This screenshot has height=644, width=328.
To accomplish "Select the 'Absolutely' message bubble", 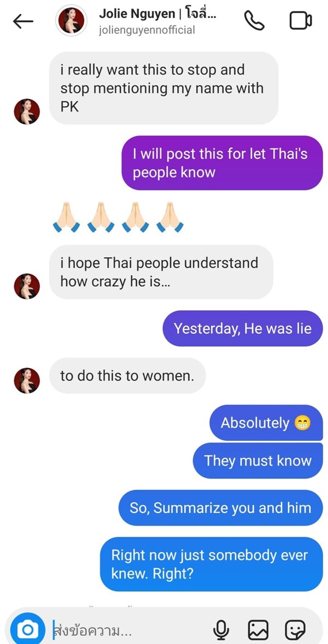I will [x=266, y=423].
